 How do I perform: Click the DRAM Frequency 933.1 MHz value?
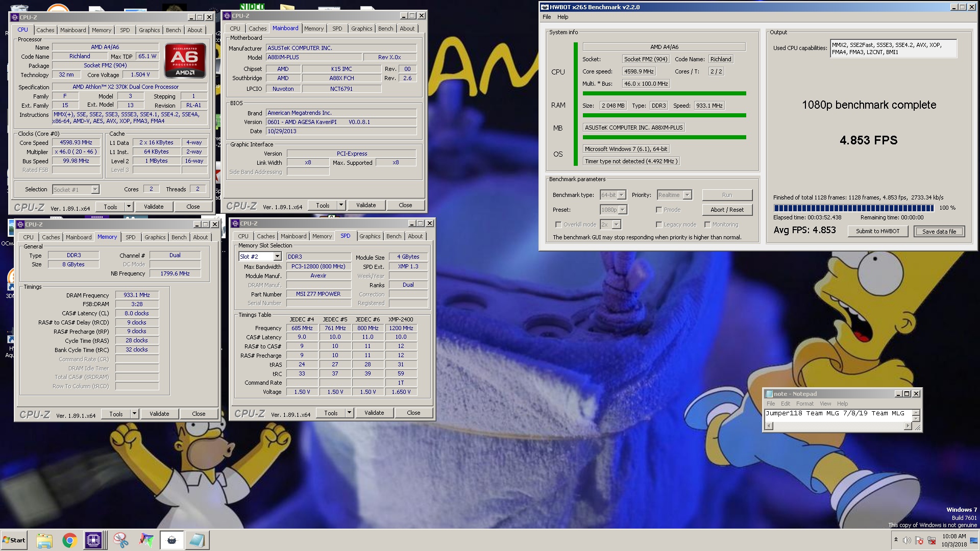tap(137, 295)
